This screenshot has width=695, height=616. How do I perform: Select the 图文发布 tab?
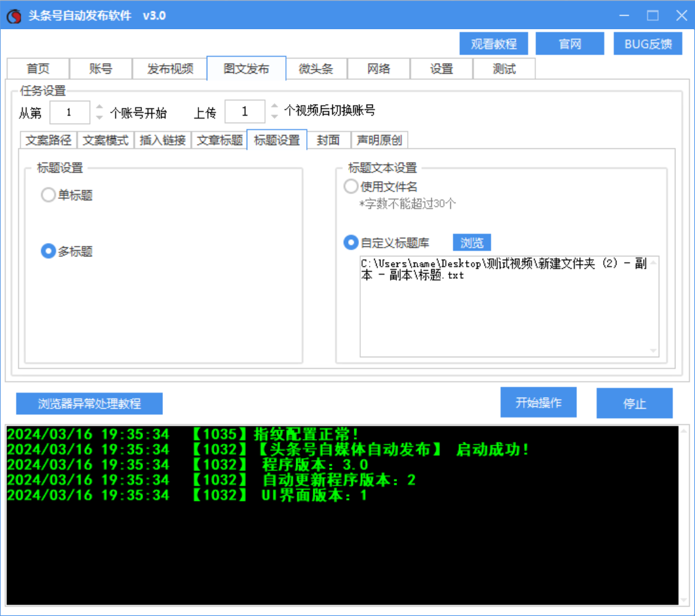tap(247, 69)
